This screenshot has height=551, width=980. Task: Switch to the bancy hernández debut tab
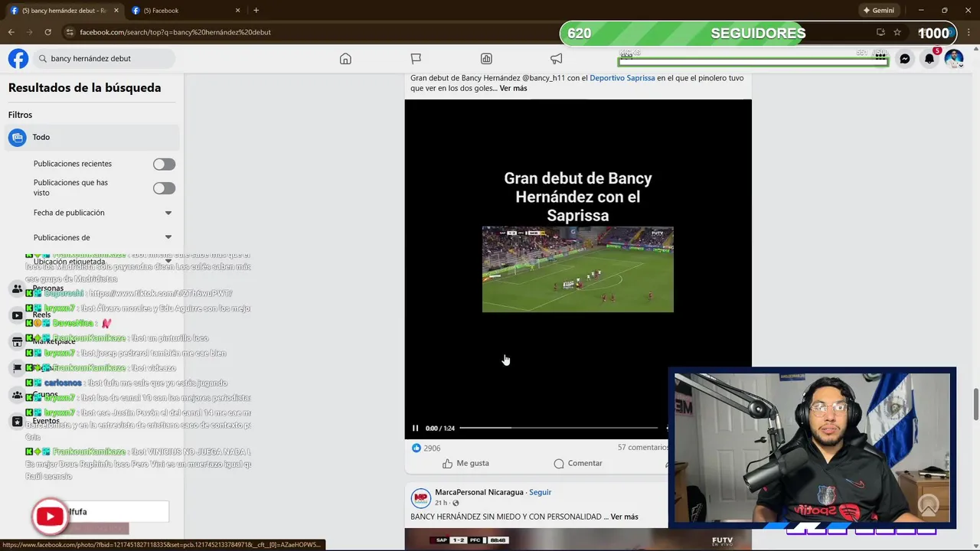[64, 11]
